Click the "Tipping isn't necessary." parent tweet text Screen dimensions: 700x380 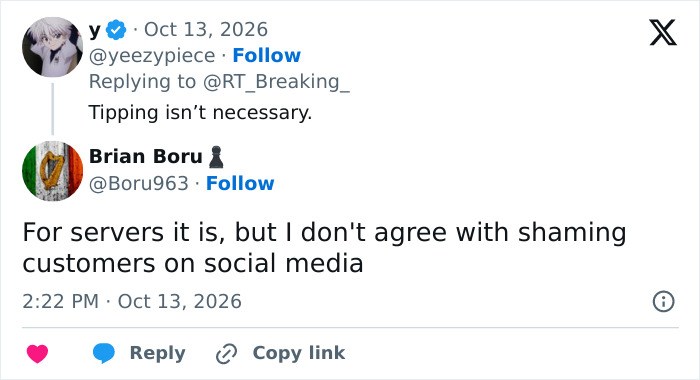pos(200,113)
